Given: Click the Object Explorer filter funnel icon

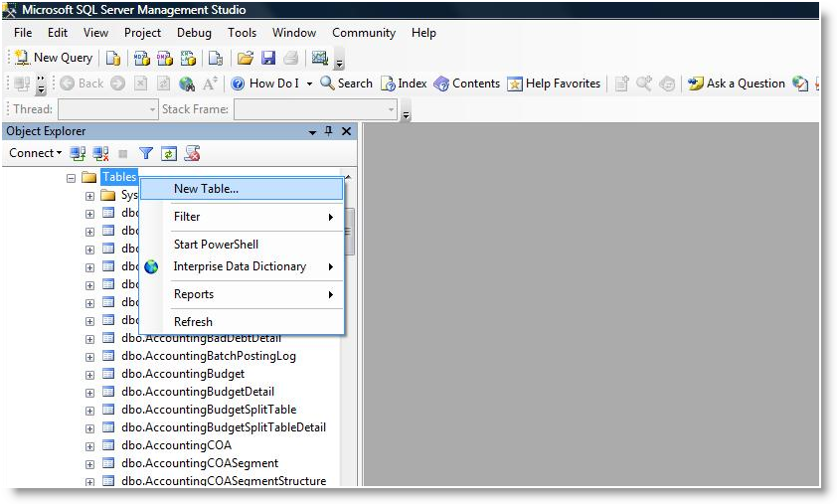Looking at the screenshot, I should (x=146, y=153).
